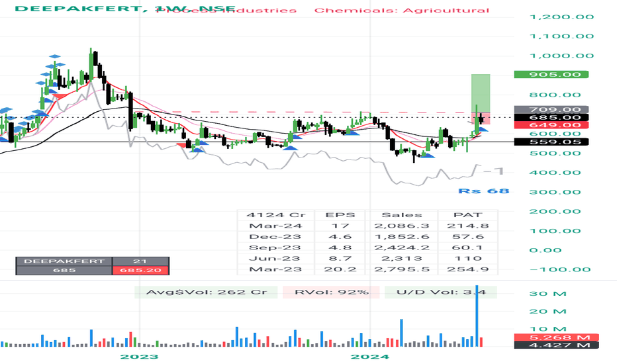617x364 pixels.
Task: Click the PAT column header
Action: click(x=467, y=215)
